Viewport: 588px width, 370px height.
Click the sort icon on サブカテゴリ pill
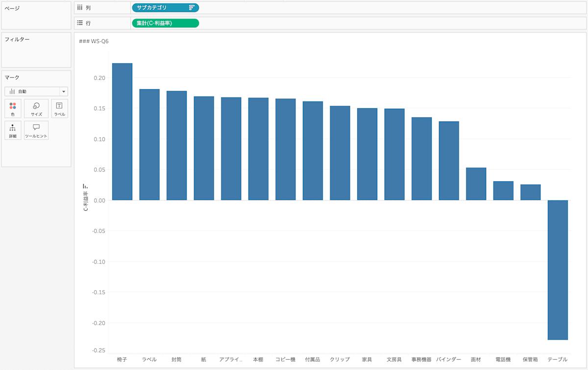(x=192, y=7)
